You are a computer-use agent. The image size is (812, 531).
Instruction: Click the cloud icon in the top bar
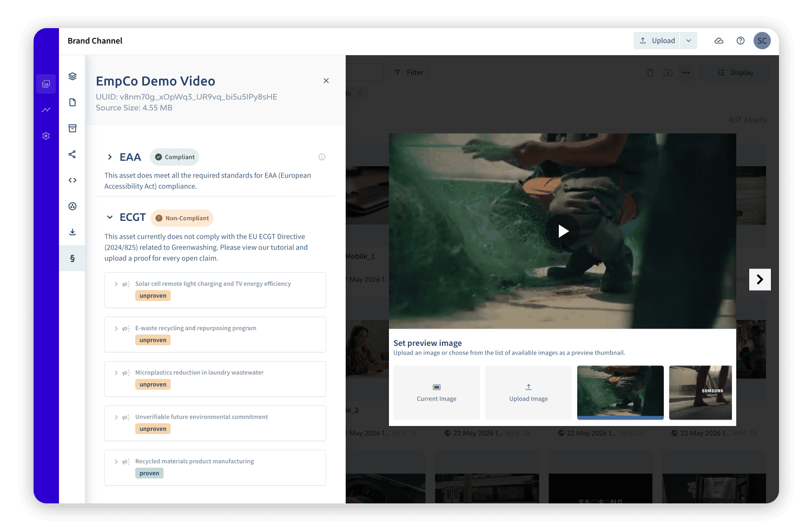719,41
